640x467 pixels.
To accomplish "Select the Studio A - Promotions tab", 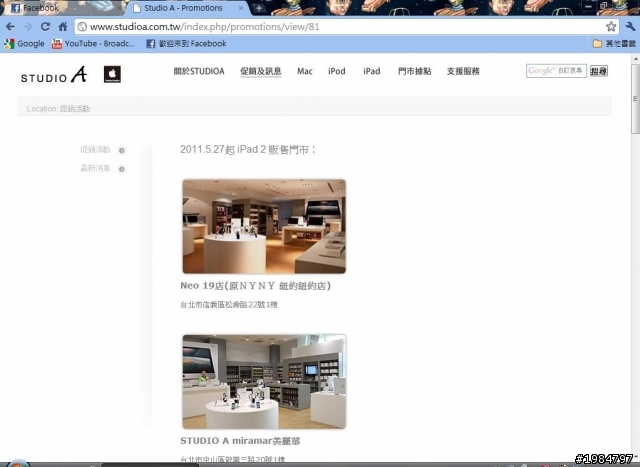I will [x=184, y=8].
